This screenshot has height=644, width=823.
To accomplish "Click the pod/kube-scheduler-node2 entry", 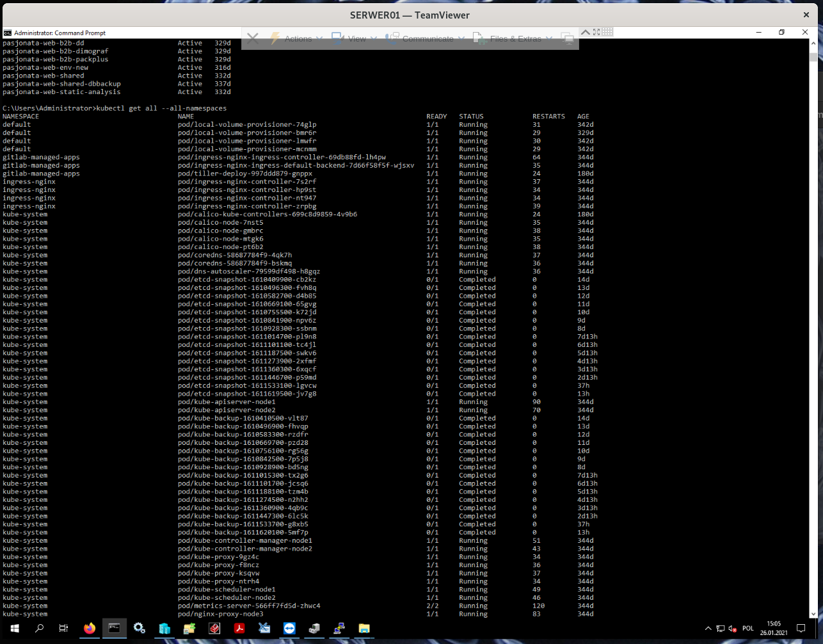I will click(x=227, y=597).
